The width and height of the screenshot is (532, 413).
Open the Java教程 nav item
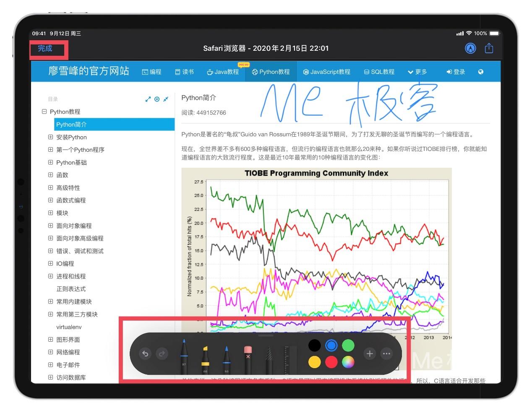pos(223,72)
